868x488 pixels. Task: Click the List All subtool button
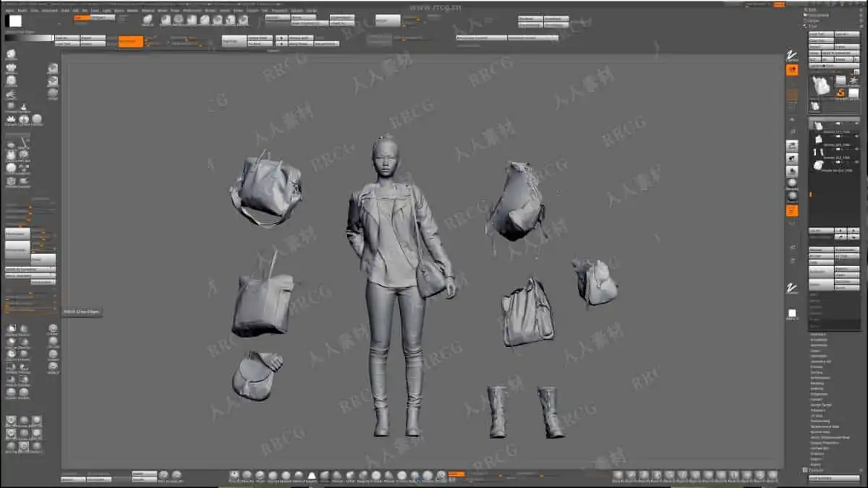(821, 230)
